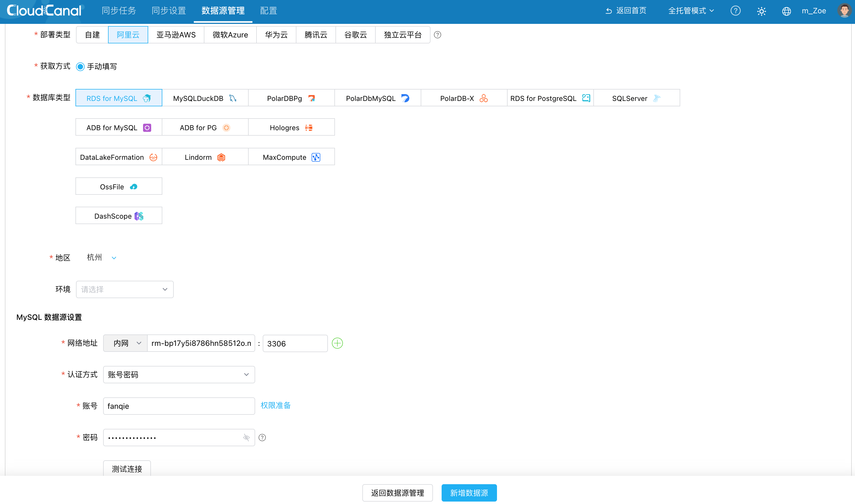Open 全托管模式 mode dropdown

pos(691,11)
